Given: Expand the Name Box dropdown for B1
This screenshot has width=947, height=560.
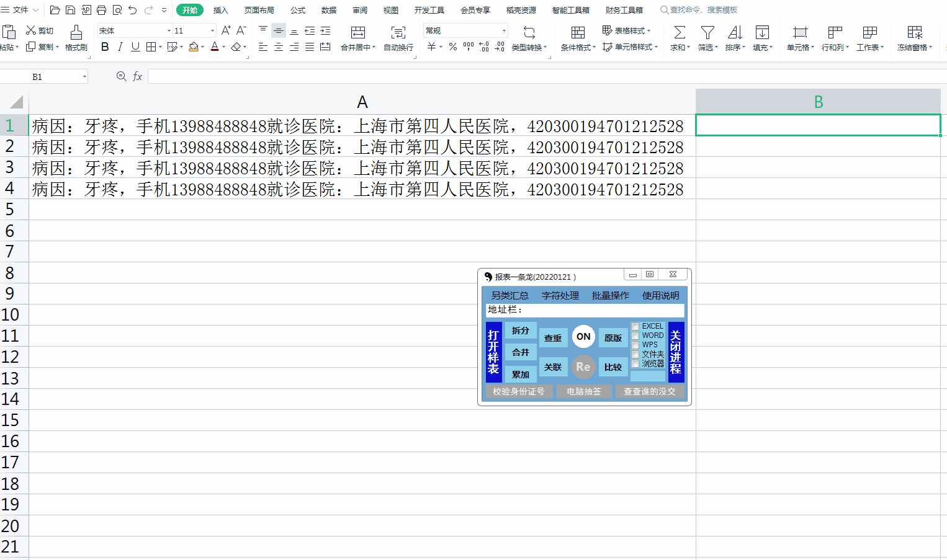Looking at the screenshot, I should pos(84,77).
